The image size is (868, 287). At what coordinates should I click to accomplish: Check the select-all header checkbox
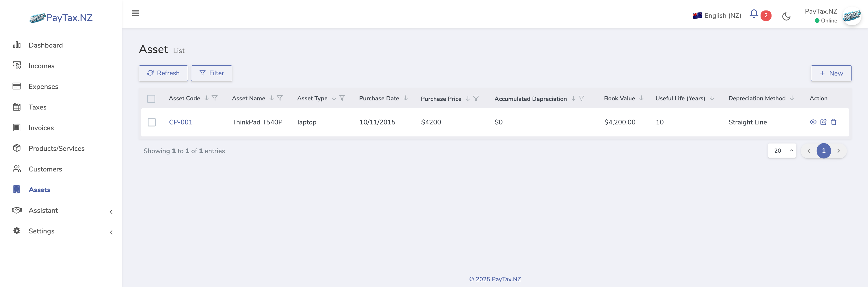click(151, 99)
